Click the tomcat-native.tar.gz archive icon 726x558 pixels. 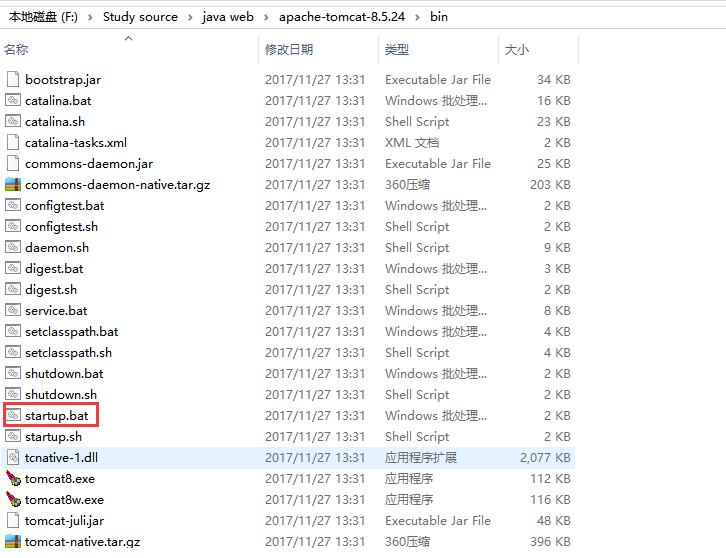13,541
